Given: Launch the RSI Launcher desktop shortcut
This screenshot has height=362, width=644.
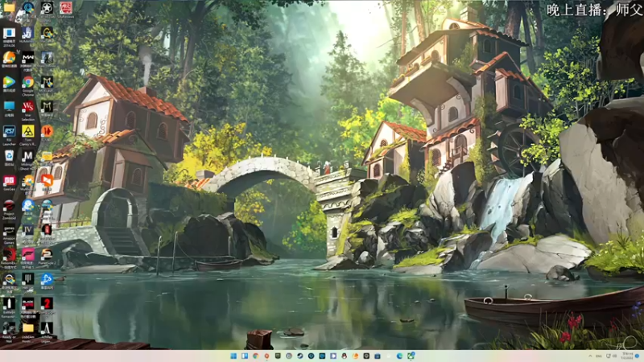Looking at the screenshot, I should click(x=9, y=132).
